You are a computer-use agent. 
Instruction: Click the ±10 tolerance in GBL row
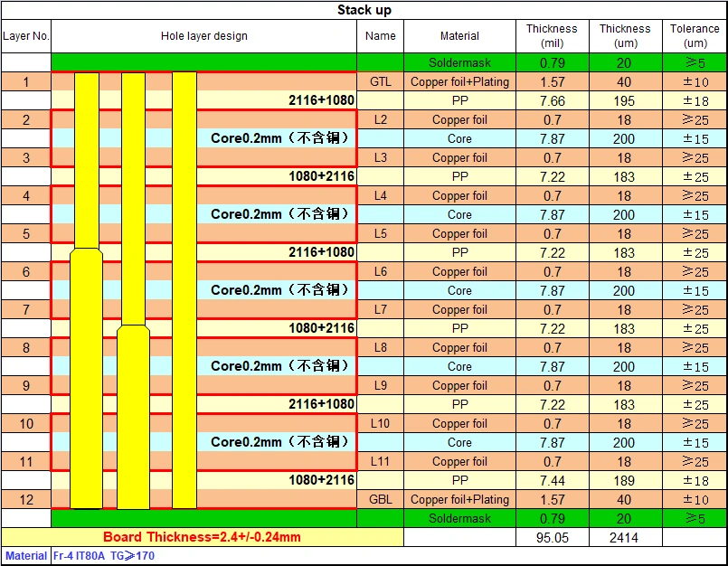click(695, 499)
